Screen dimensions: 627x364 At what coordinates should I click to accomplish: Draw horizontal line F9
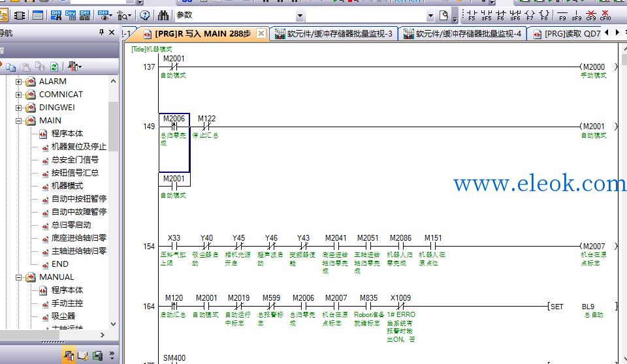[x=562, y=15]
